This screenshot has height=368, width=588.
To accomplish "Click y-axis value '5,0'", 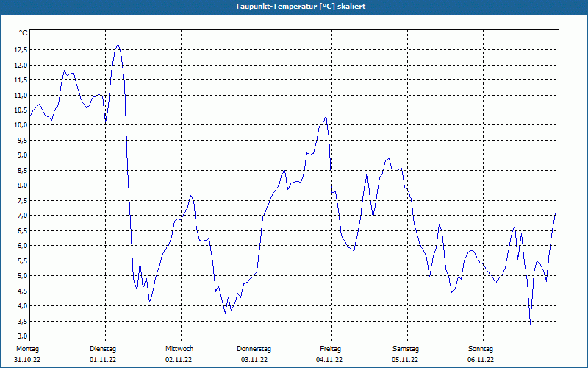I will click(22, 275).
